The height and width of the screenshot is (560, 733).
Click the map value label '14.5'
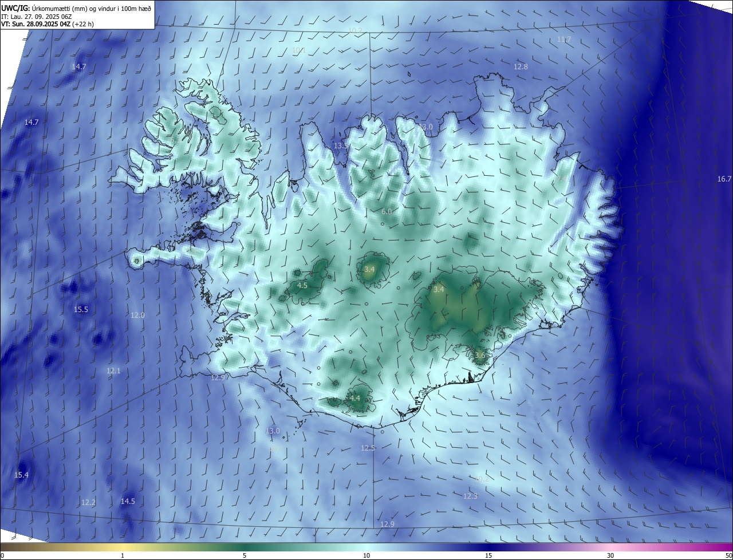[x=128, y=502]
